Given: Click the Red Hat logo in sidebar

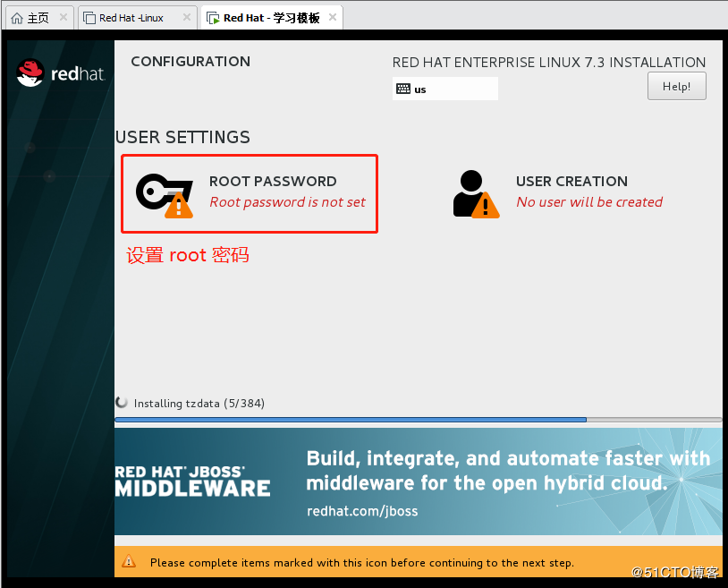Looking at the screenshot, I should pyautogui.click(x=60, y=72).
